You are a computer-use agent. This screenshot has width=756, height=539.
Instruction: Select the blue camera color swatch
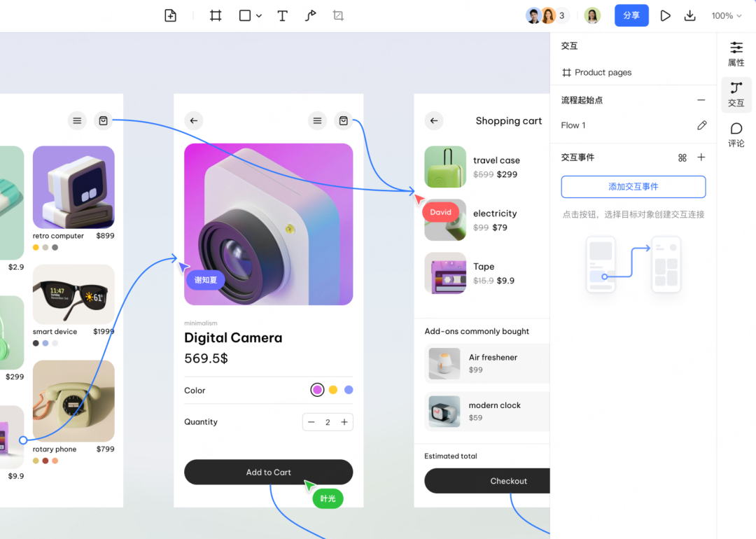pyautogui.click(x=349, y=389)
